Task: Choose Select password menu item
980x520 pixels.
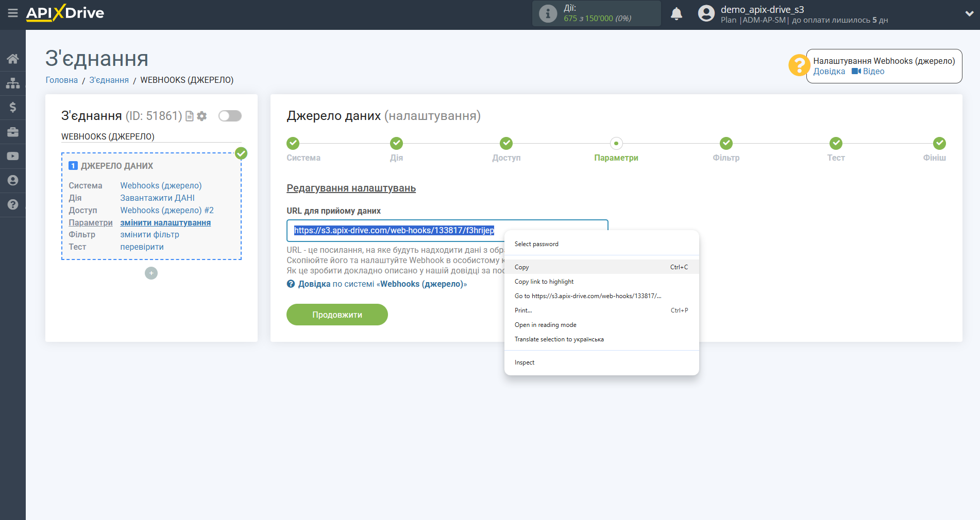Action: click(x=601, y=244)
